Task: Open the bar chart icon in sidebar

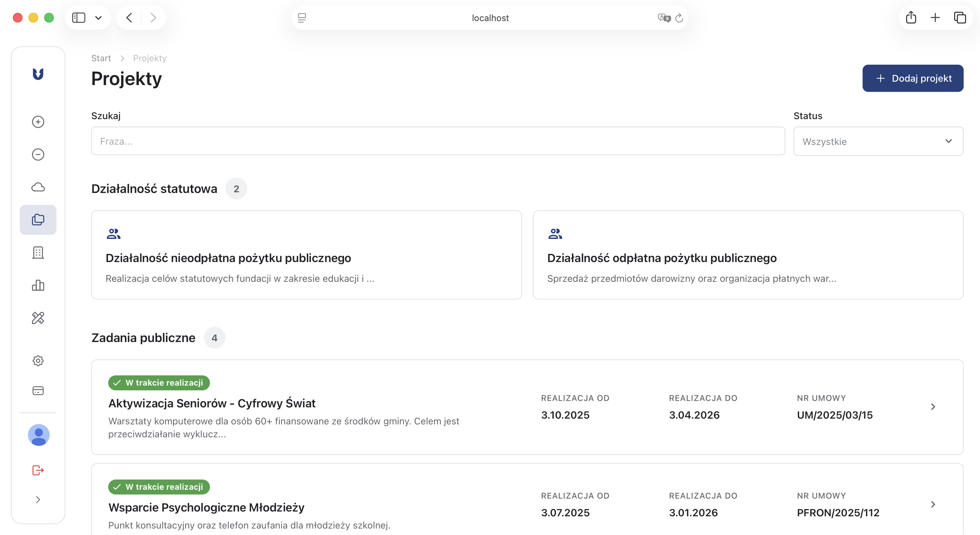Action: pyautogui.click(x=38, y=286)
